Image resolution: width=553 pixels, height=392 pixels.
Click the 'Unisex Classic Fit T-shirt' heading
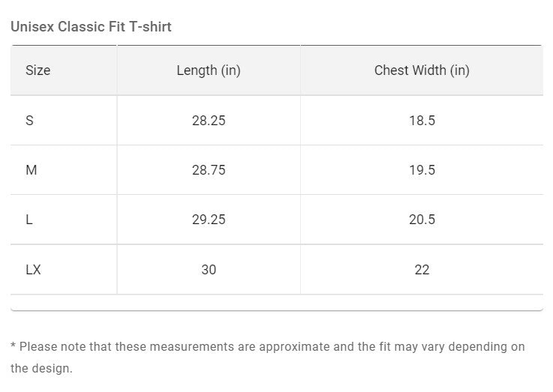point(91,27)
